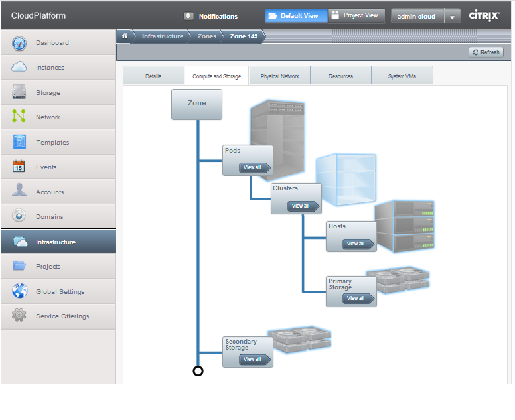
Task: Click the Events calendar icon
Action: [x=19, y=167]
